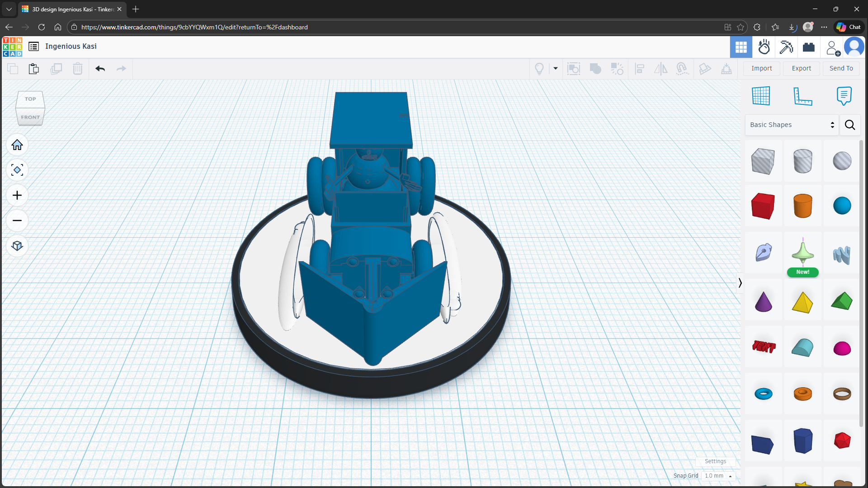Click the shapes search magnifier icon

pyautogui.click(x=850, y=125)
